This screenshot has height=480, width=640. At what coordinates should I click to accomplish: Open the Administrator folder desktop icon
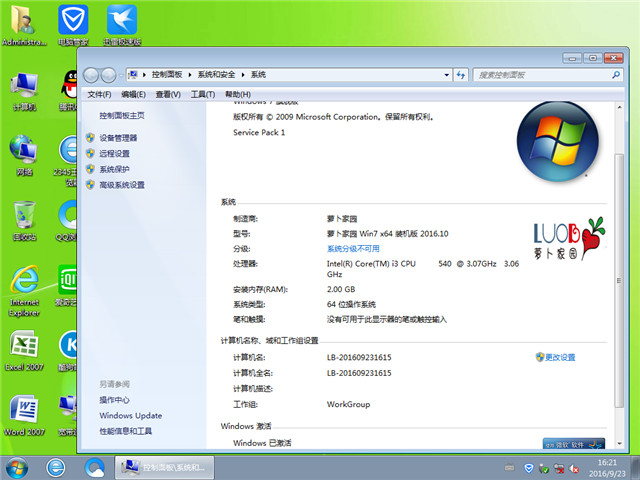point(24,25)
